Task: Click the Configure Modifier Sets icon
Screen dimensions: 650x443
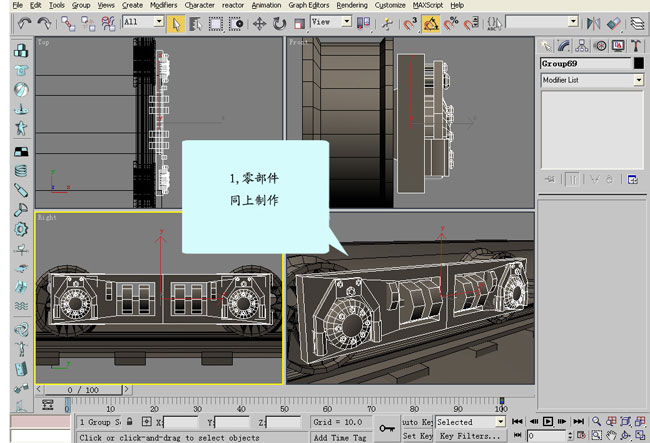Action: click(x=633, y=179)
